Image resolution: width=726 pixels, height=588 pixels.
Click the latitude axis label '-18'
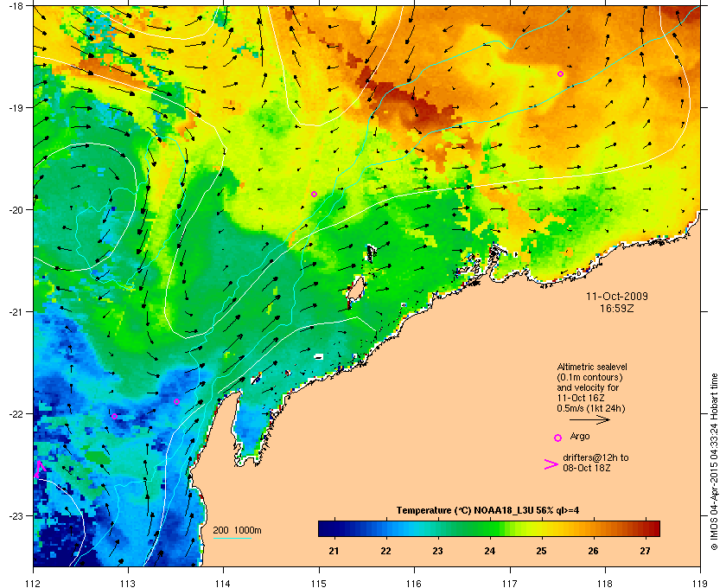pos(16,5)
